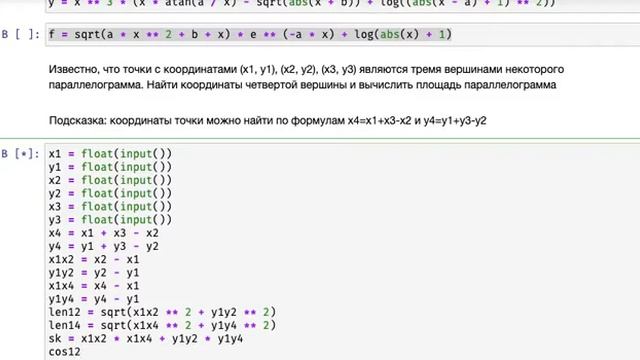Place cursor after 'cos12' on last line
640x360 pixels.
point(81,352)
